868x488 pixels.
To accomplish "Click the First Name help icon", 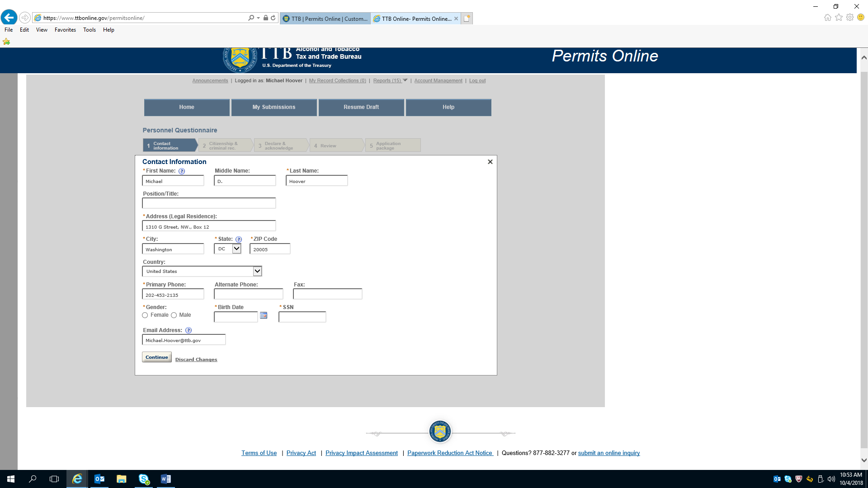I will coord(182,171).
